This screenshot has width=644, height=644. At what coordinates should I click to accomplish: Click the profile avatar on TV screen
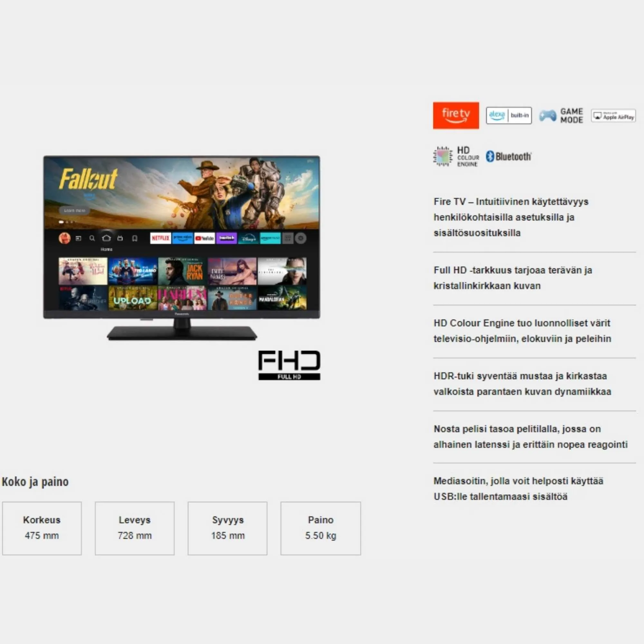[x=64, y=238]
